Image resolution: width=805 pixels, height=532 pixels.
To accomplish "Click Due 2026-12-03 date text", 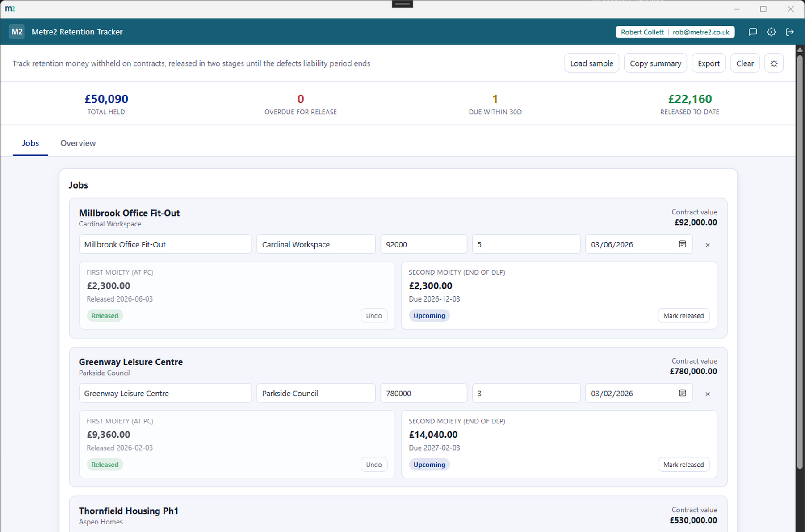I will [434, 299].
